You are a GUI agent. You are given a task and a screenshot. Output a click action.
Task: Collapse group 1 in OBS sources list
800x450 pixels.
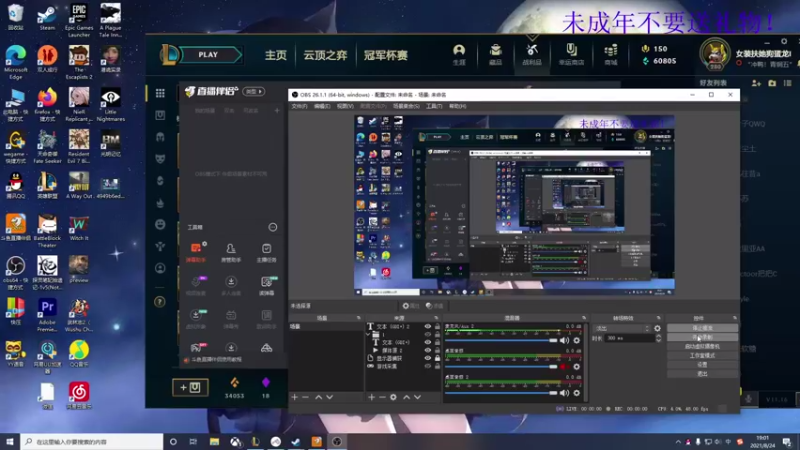pyautogui.click(x=368, y=335)
